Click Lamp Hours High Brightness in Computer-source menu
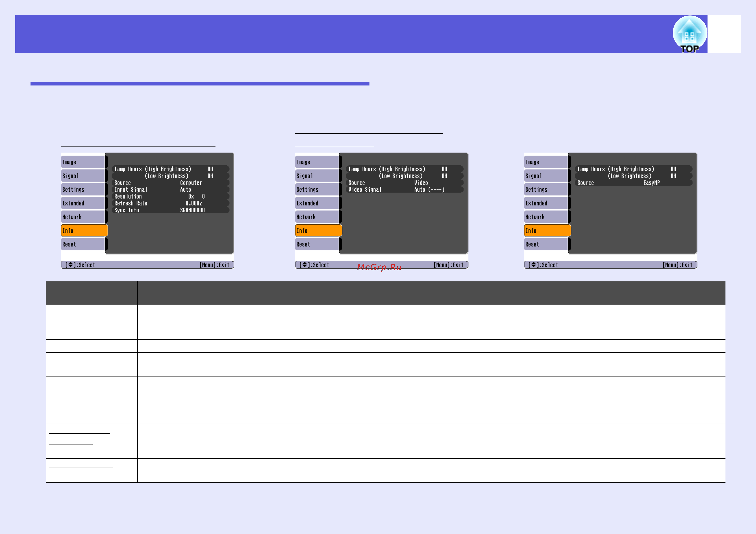 click(x=171, y=169)
